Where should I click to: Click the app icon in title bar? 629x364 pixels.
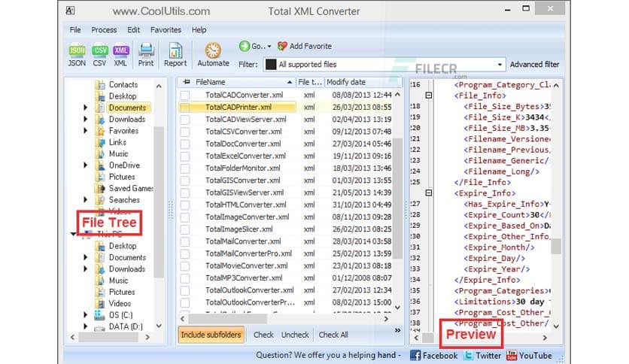(70, 11)
